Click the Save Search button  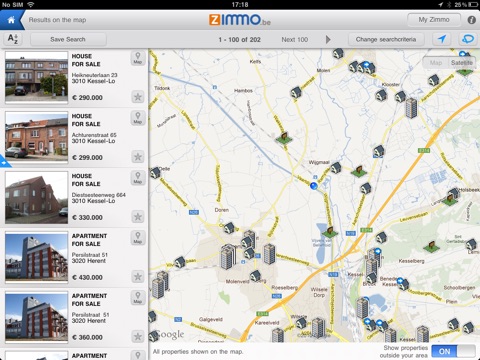(68, 39)
